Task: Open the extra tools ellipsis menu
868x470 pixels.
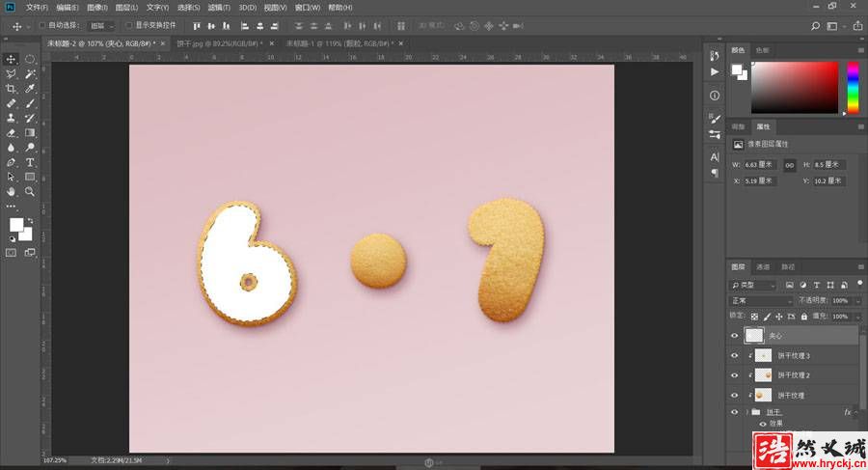Action: (11, 206)
